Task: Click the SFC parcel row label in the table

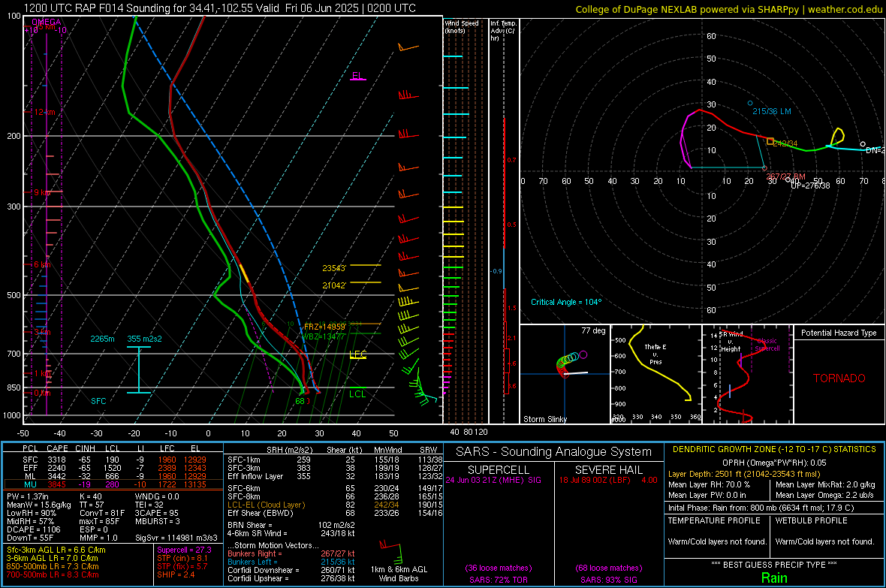Action: click(30, 460)
